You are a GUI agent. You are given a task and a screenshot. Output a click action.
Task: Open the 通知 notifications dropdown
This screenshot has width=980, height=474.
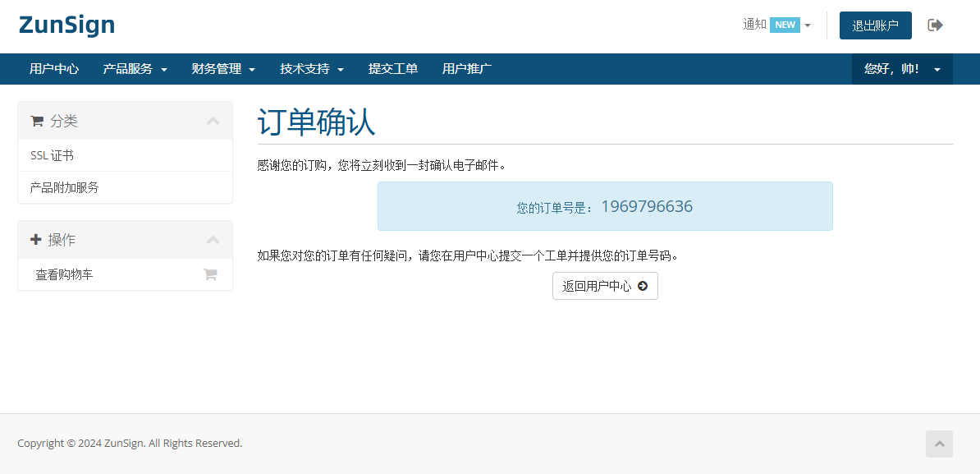click(777, 25)
